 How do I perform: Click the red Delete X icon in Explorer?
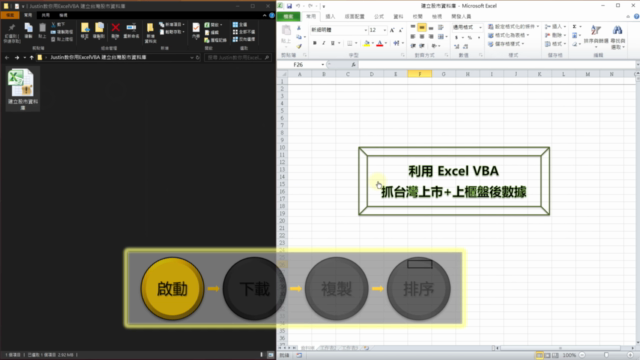[116, 28]
